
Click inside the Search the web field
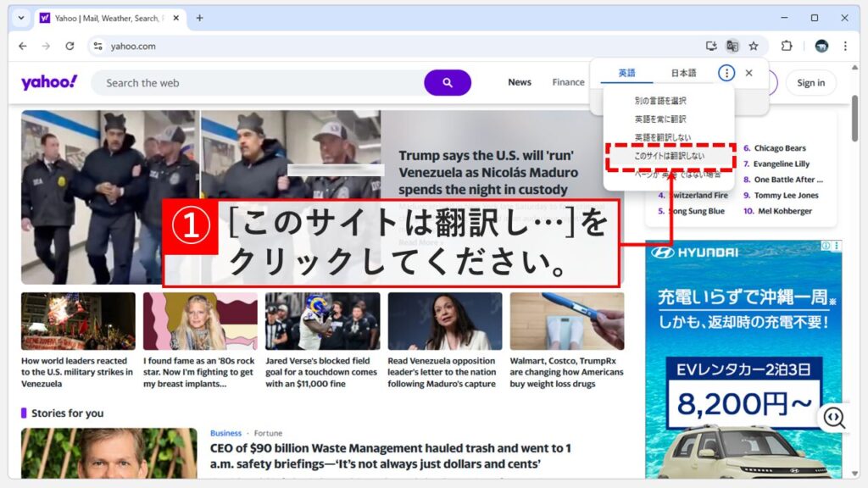254,82
